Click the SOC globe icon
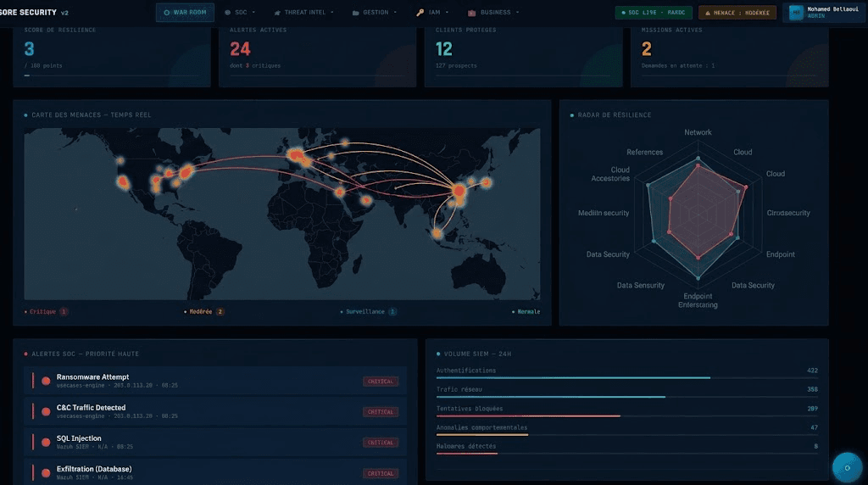 (x=227, y=12)
